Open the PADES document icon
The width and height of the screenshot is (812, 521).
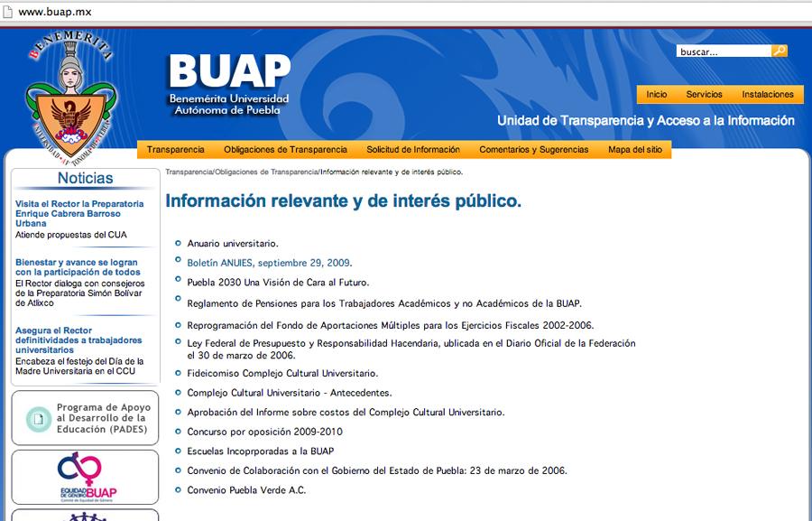pos(39,419)
